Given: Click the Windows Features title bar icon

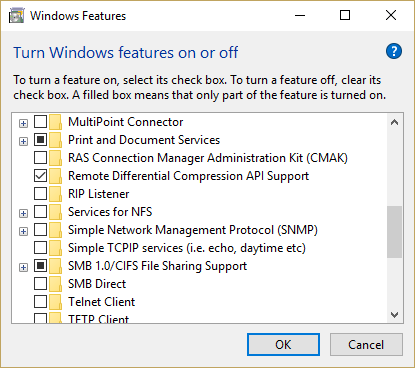Looking at the screenshot, I should [16, 16].
